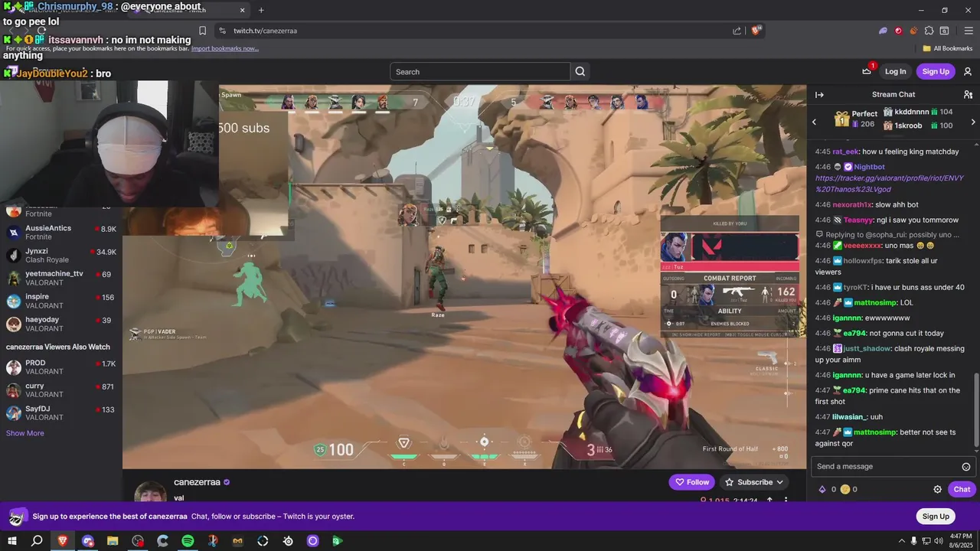980x551 pixels.
Task: Toggle the browser sidebar panel icon
Action: (945, 31)
